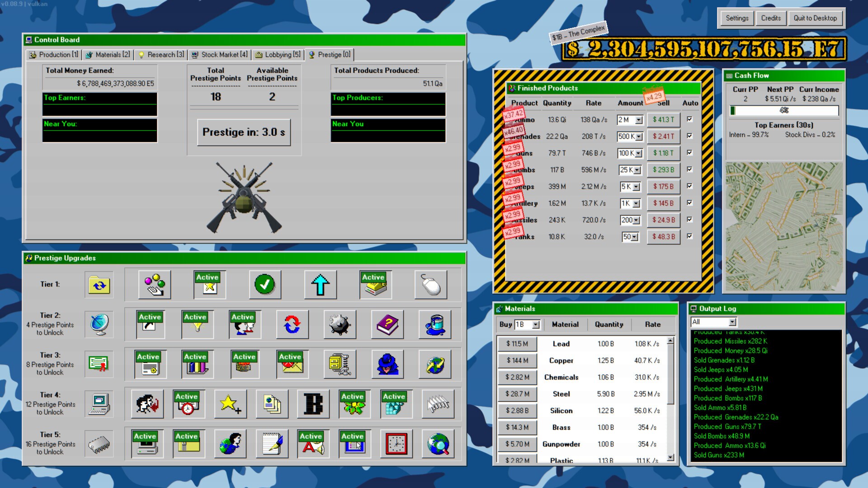868x488 pixels.
Task: Uncheck Auto sell for Ammo
Action: point(689,119)
